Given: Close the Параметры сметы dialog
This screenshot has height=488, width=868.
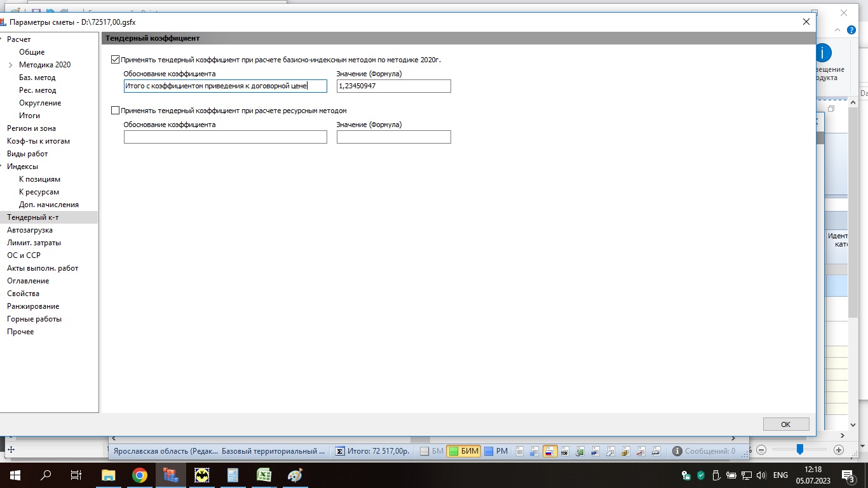Looking at the screenshot, I should 806,22.
